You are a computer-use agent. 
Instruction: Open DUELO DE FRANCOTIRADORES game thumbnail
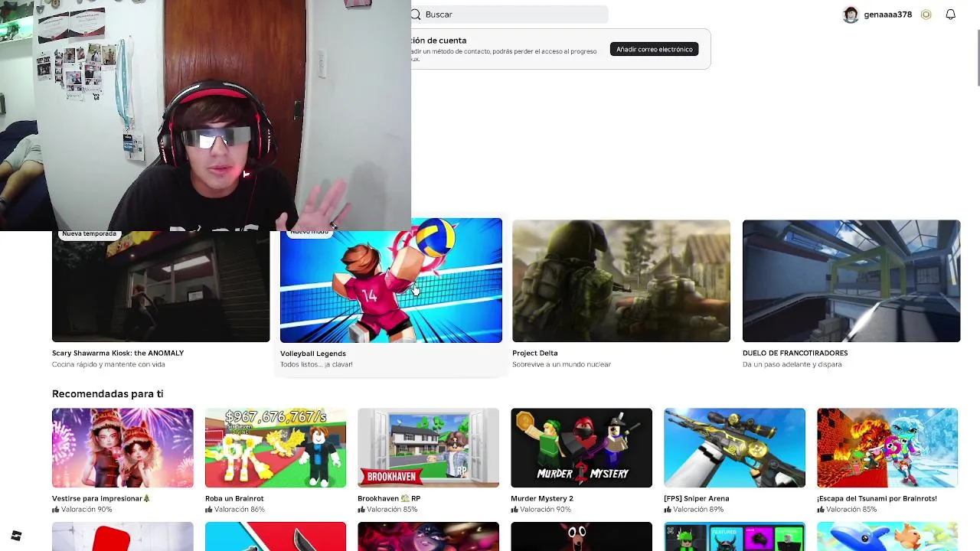851,281
